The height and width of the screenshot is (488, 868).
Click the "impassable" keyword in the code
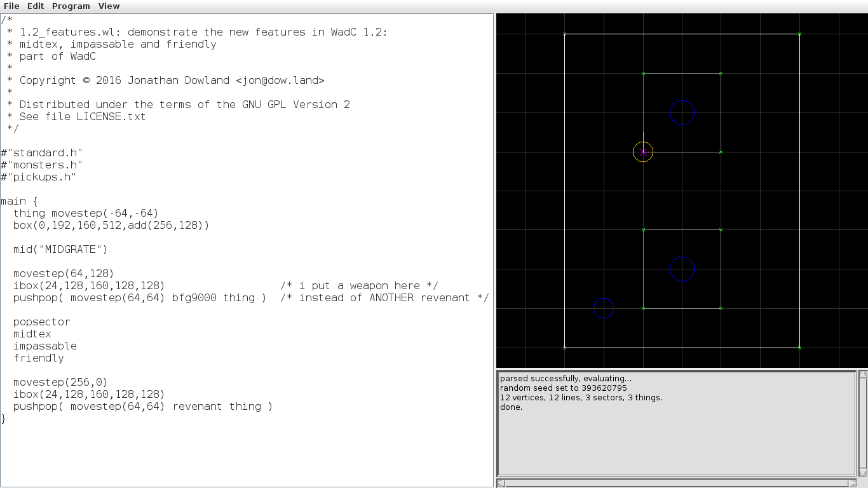(44, 346)
